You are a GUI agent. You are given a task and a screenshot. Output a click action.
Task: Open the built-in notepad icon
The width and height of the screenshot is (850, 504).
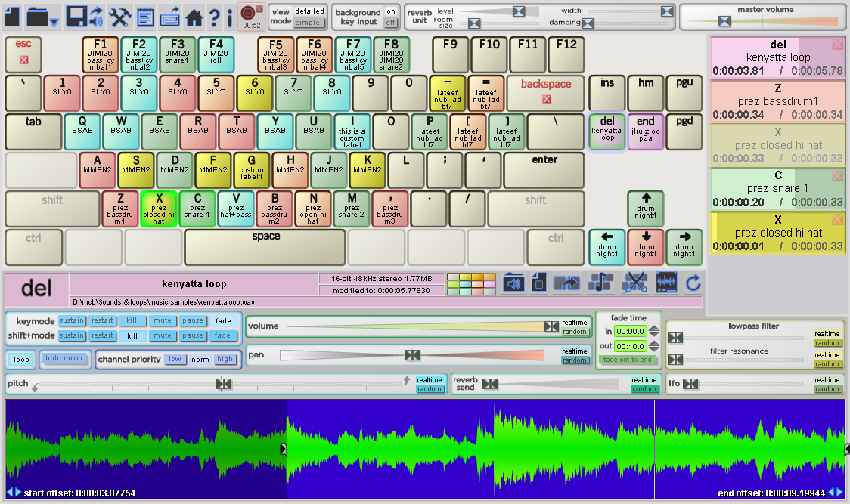(x=145, y=17)
